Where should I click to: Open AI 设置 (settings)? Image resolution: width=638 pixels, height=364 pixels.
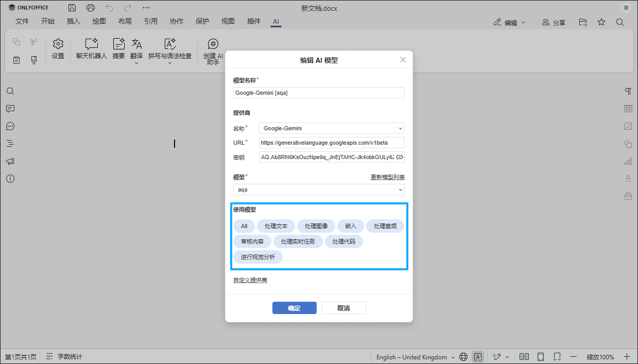(58, 49)
